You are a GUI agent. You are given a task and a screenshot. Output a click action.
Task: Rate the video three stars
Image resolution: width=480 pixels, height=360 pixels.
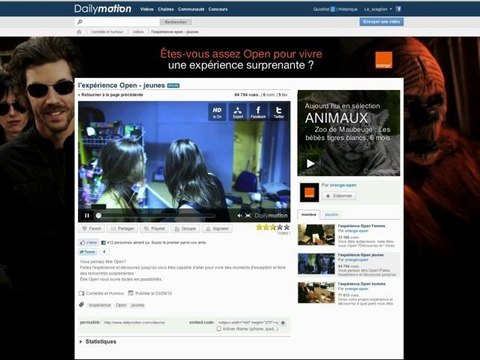tap(273, 227)
